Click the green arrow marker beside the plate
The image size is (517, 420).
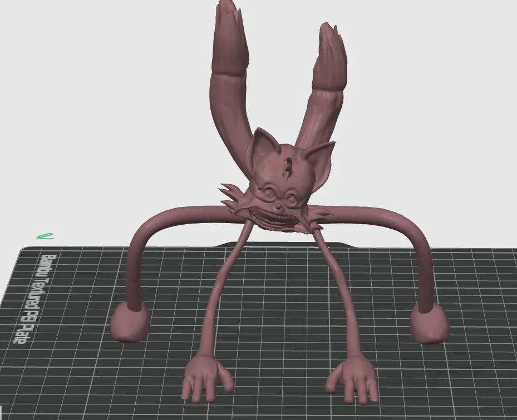pos(44,236)
